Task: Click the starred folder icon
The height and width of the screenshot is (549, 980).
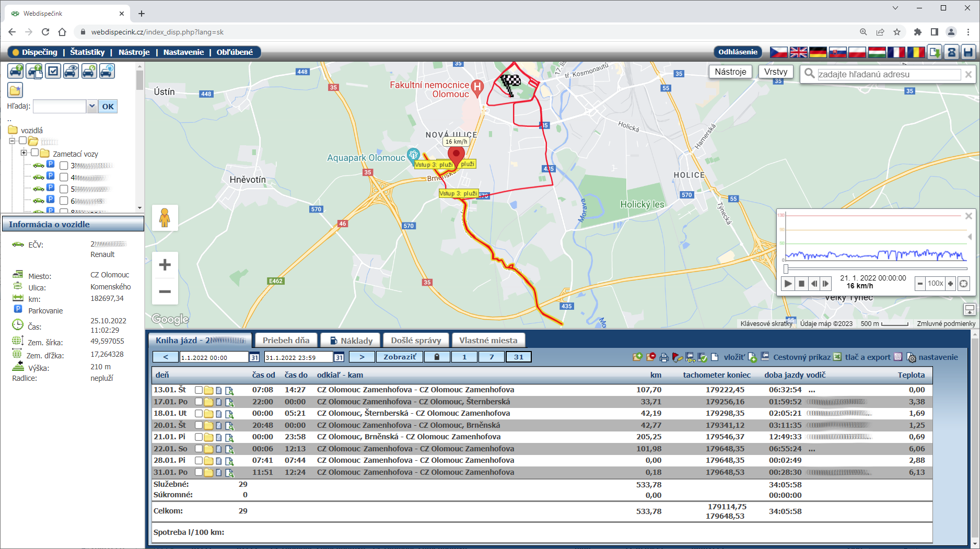Action: click(15, 90)
